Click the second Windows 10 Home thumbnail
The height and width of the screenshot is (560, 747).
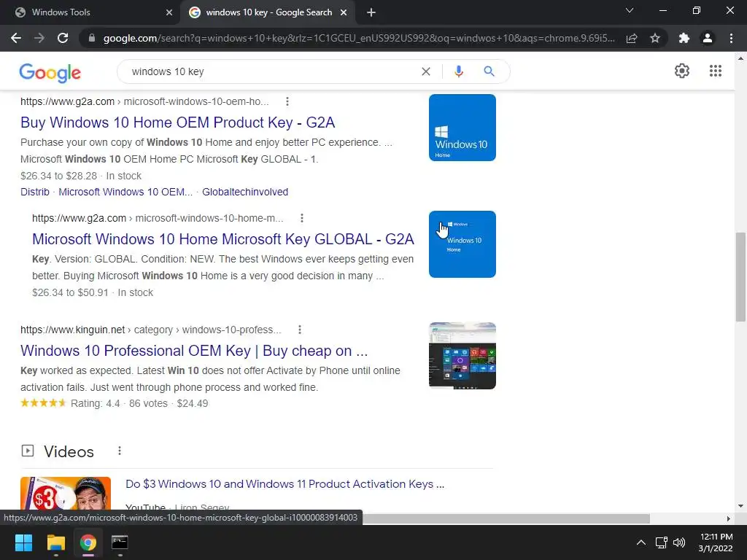(462, 244)
